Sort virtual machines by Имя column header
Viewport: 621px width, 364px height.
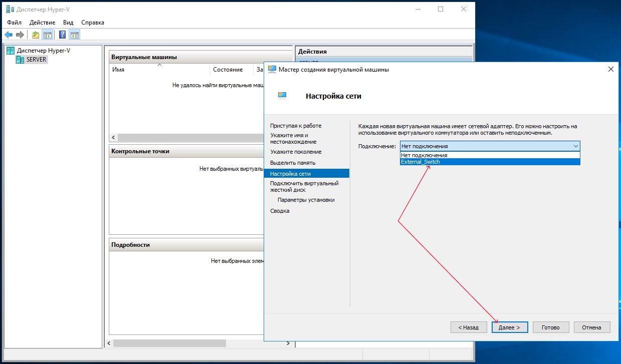point(118,70)
